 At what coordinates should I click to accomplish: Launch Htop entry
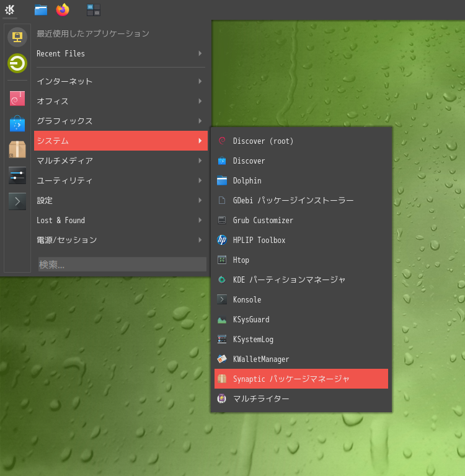pyautogui.click(x=301, y=260)
